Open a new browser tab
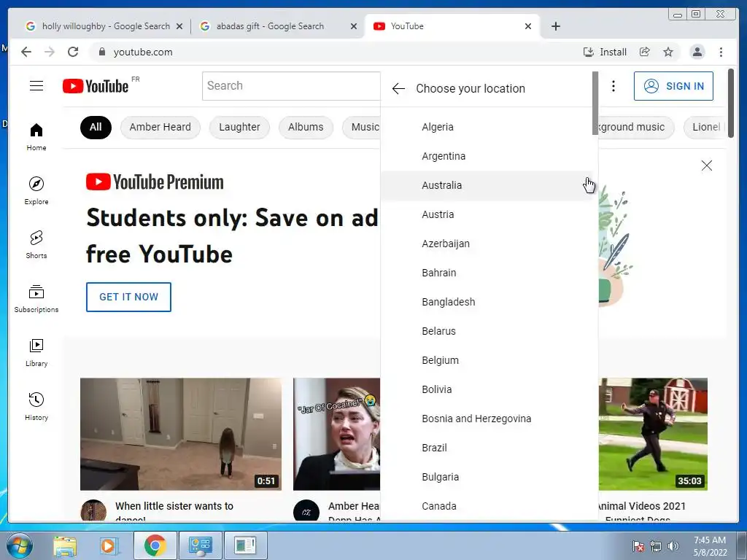The width and height of the screenshot is (747, 560). (x=555, y=26)
